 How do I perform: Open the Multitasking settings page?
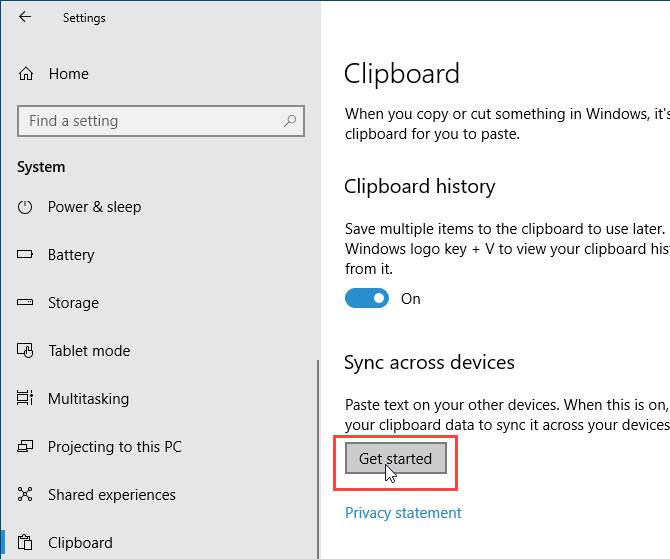click(88, 399)
